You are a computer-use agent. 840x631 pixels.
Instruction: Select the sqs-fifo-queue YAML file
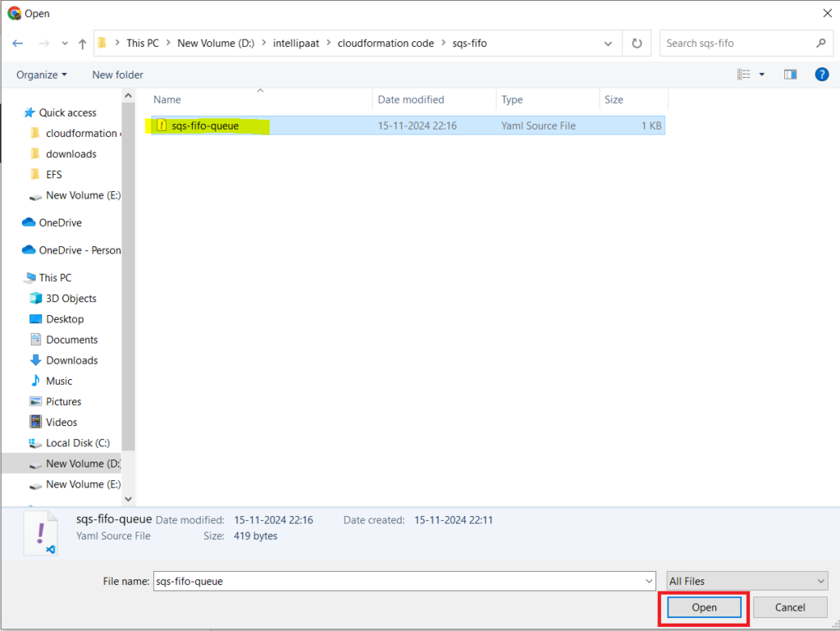(205, 126)
